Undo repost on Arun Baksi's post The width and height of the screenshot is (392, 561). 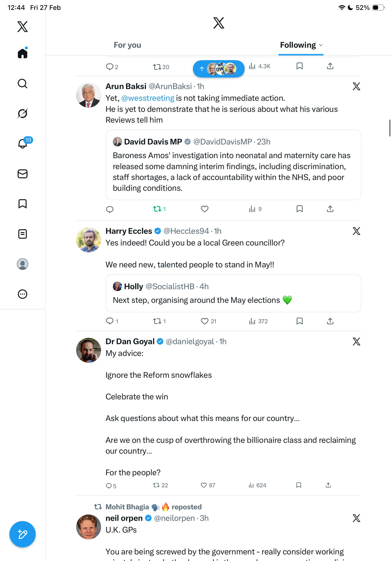[x=157, y=209]
